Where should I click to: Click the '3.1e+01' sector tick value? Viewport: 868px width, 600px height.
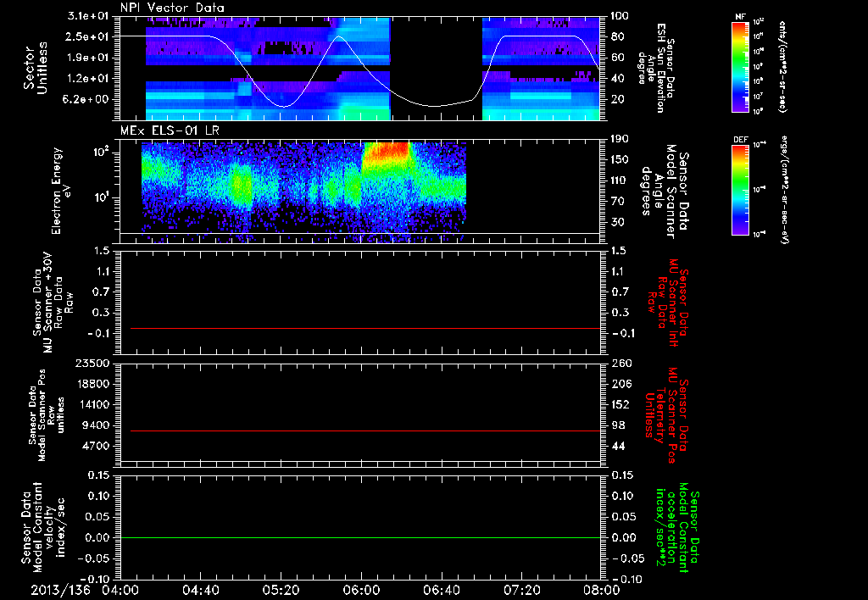(x=88, y=16)
